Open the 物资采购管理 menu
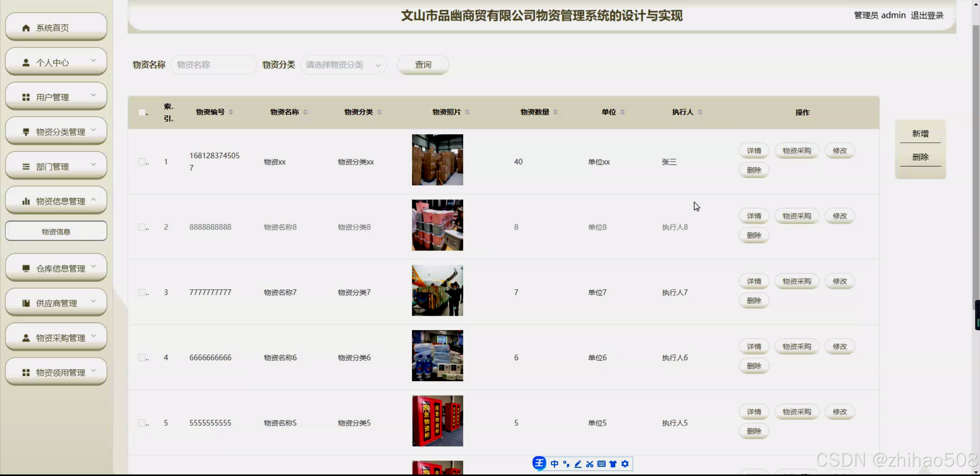980x476 pixels. coord(56,338)
